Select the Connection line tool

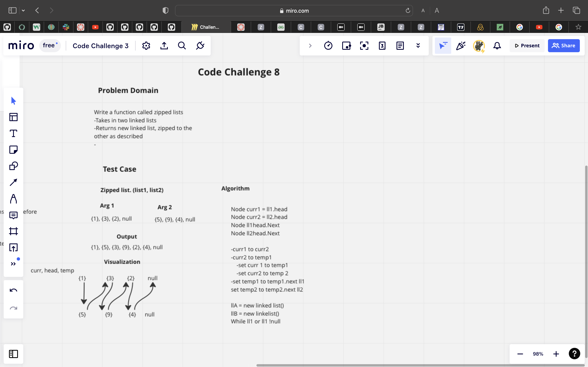pos(13,182)
